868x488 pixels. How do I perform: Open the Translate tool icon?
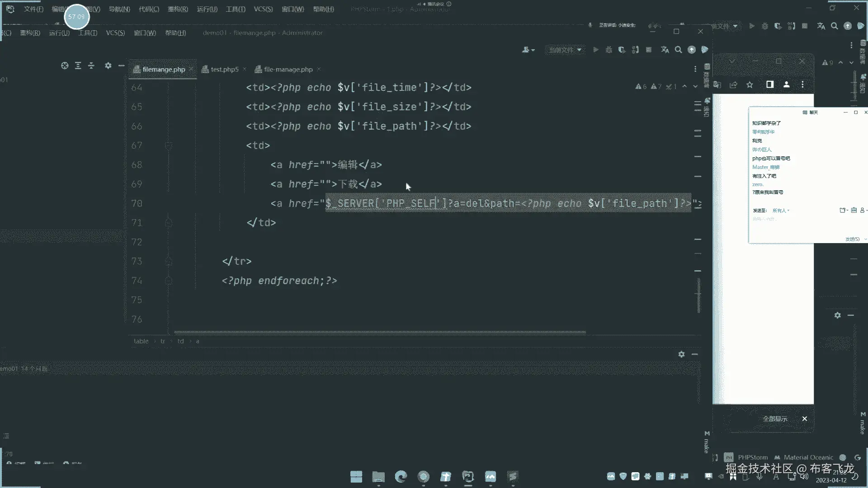coord(665,50)
